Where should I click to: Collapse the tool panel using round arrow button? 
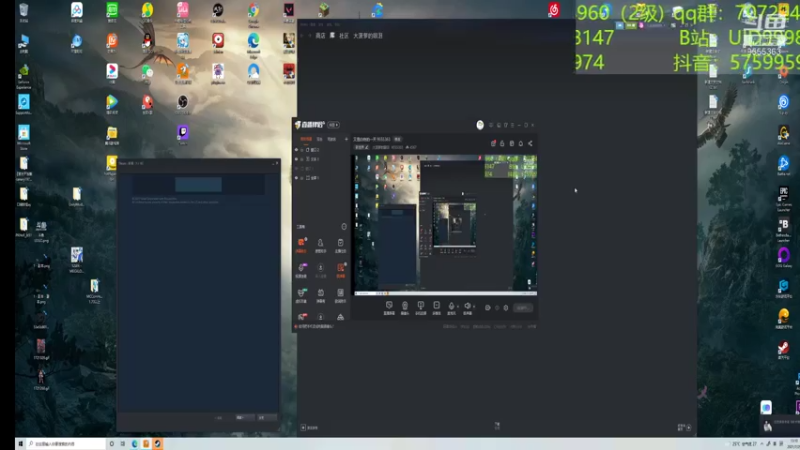pos(343,227)
